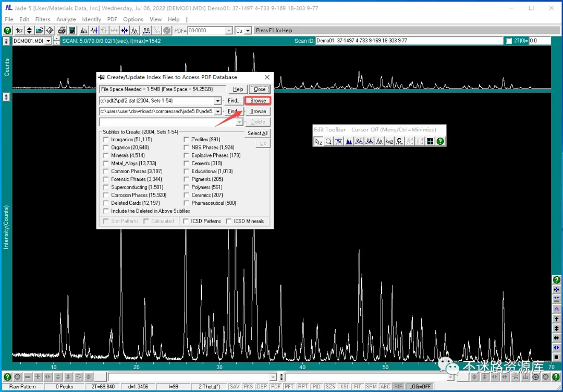Screen dimensions: 563x392
Task: Enable the Cements (319) checkbox
Action: 186,163
